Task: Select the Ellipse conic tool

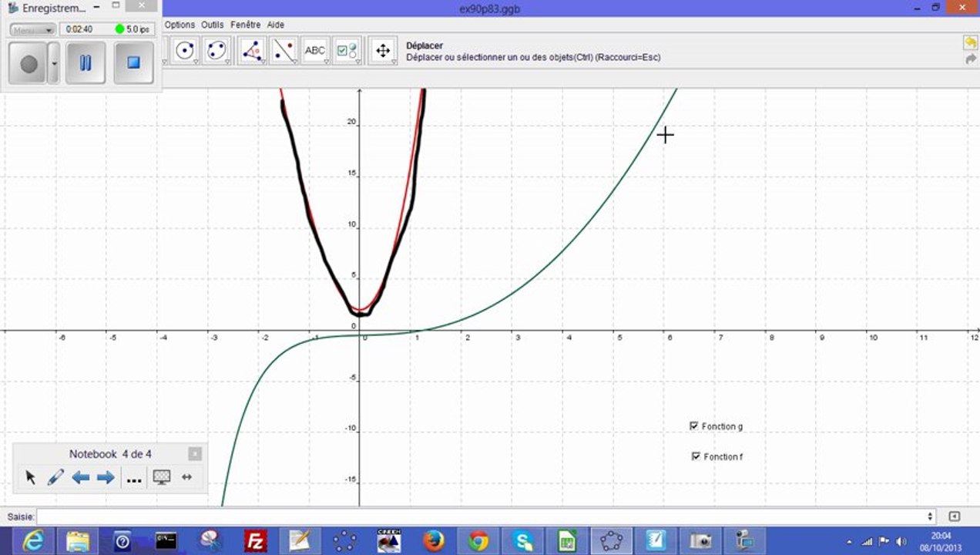Action: [217, 51]
